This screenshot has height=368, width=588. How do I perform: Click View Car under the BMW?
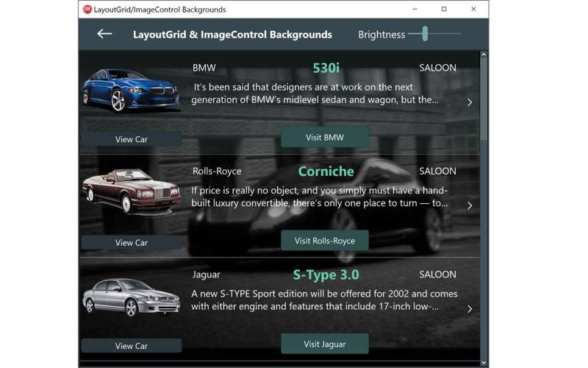click(x=132, y=139)
